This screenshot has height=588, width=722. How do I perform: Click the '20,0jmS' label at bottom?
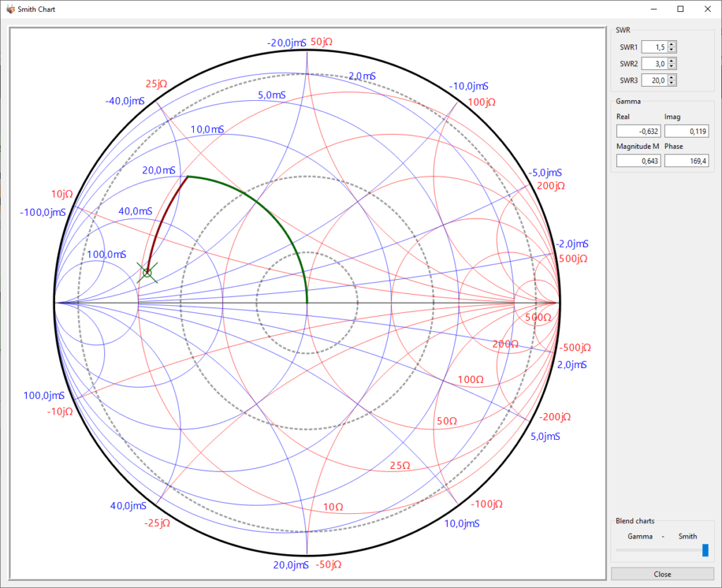click(290, 565)
